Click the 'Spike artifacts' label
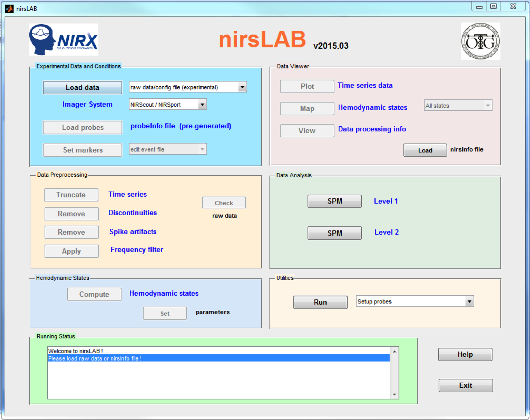This screenshot has width=530, height=420. click(133, 232)
